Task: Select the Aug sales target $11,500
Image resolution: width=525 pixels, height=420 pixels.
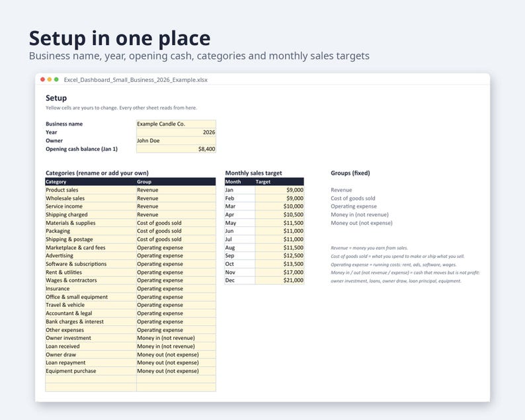Action: coord(280,247)
